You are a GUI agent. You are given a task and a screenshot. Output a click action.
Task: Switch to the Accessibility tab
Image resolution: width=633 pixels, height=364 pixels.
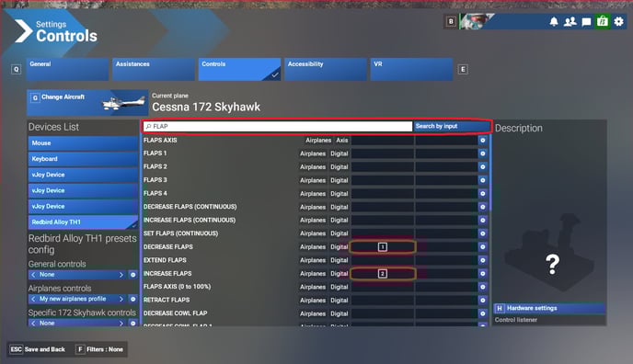(326, 69)
